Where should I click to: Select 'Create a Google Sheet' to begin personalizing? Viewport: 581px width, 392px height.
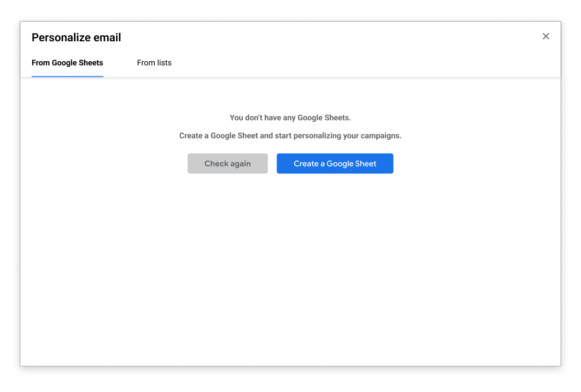click(335, 164)
